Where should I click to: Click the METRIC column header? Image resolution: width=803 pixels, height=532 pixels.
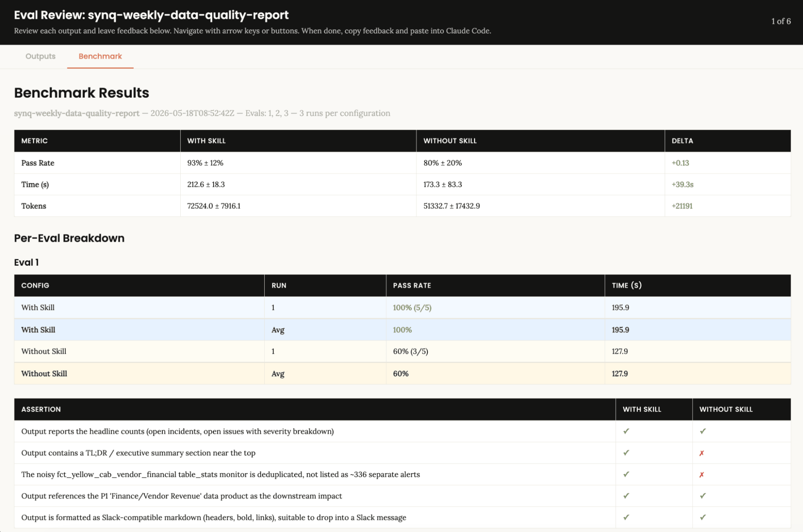(x=35, y=141)
